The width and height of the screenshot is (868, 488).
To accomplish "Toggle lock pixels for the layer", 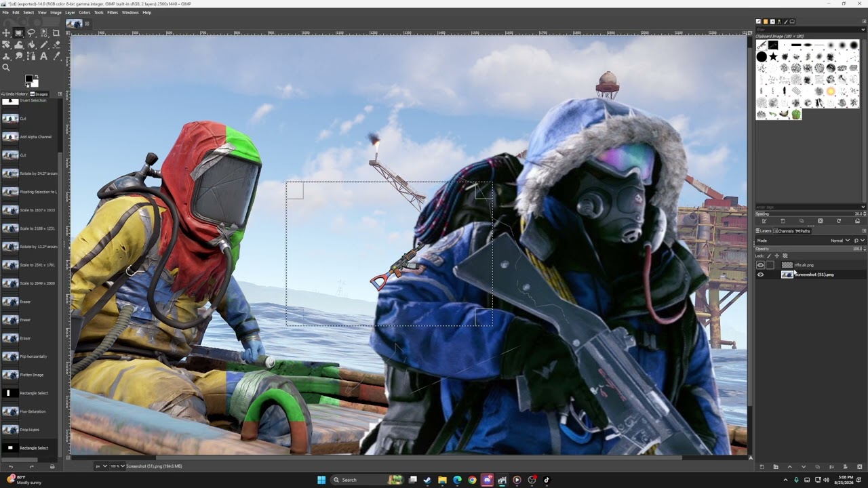I will (x=769, y=256).
